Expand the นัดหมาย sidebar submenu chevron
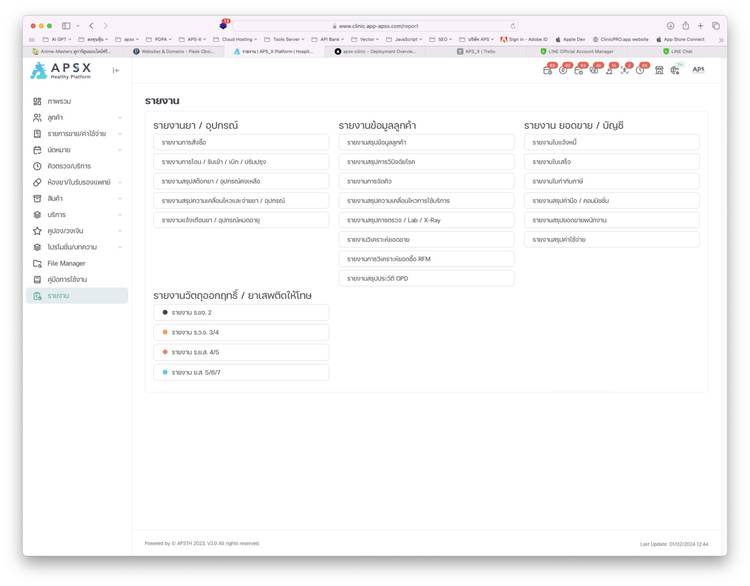This screenshot has height=586, width=750. click(x=120, y=150)
